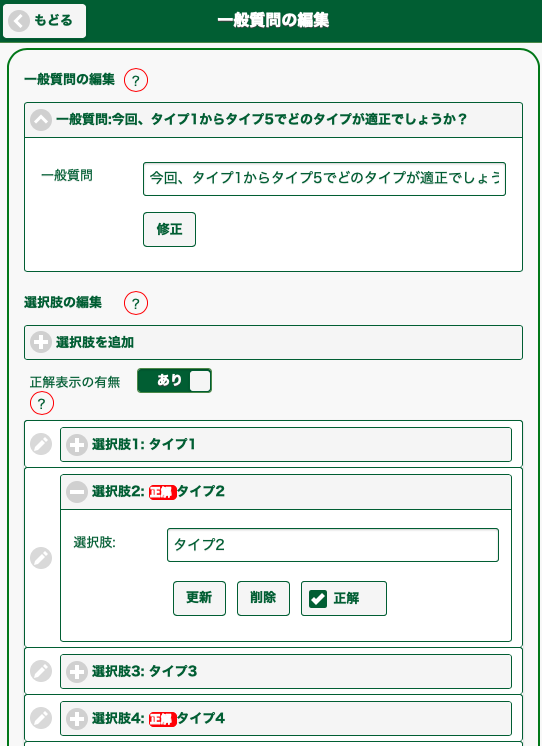
Task: Uncheck the 正解 checkbox for タイプ2
Action: click(x=318, y=599)
